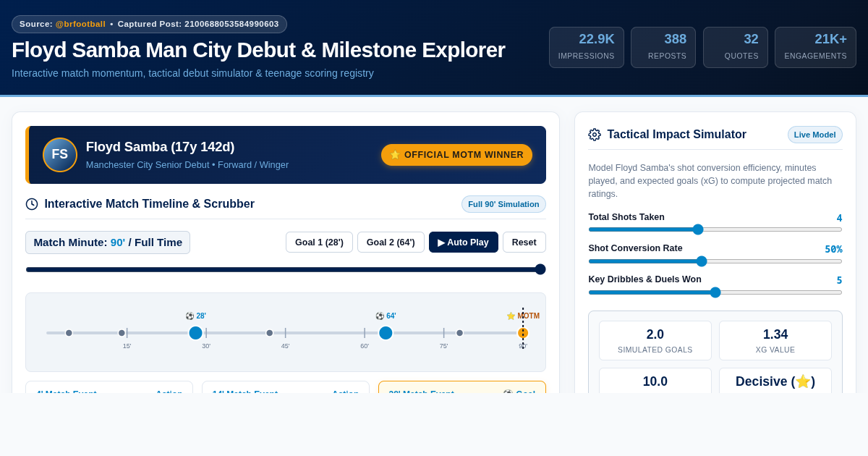Click the Match Minute 90' / Full Time readout
The width and height of the screenshot is (868, 456).
108,242
